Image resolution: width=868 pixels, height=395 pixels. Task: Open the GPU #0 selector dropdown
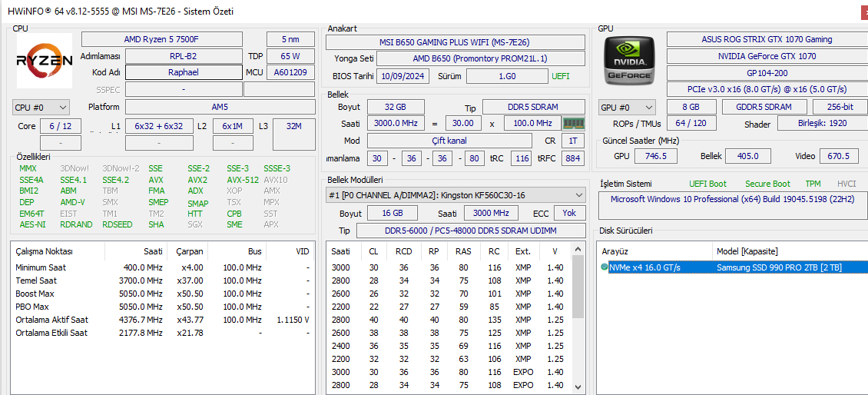627,108
